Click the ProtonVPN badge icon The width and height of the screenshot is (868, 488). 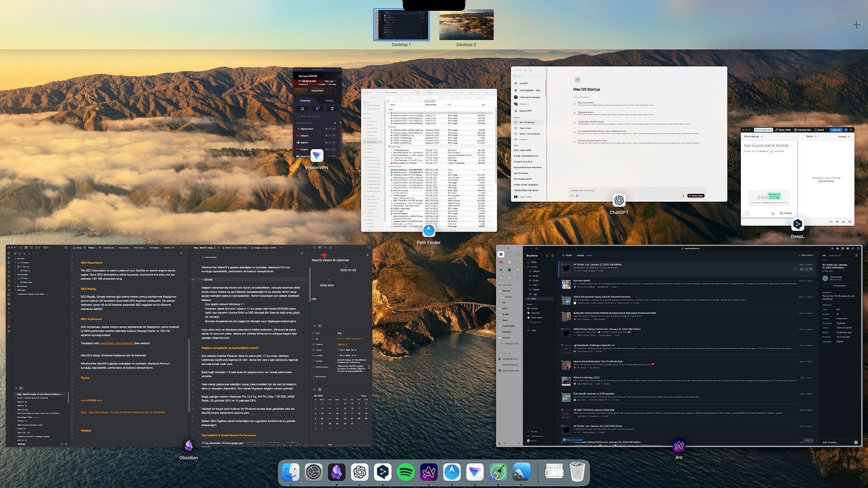pyautogui.click(x=317, y=155)
